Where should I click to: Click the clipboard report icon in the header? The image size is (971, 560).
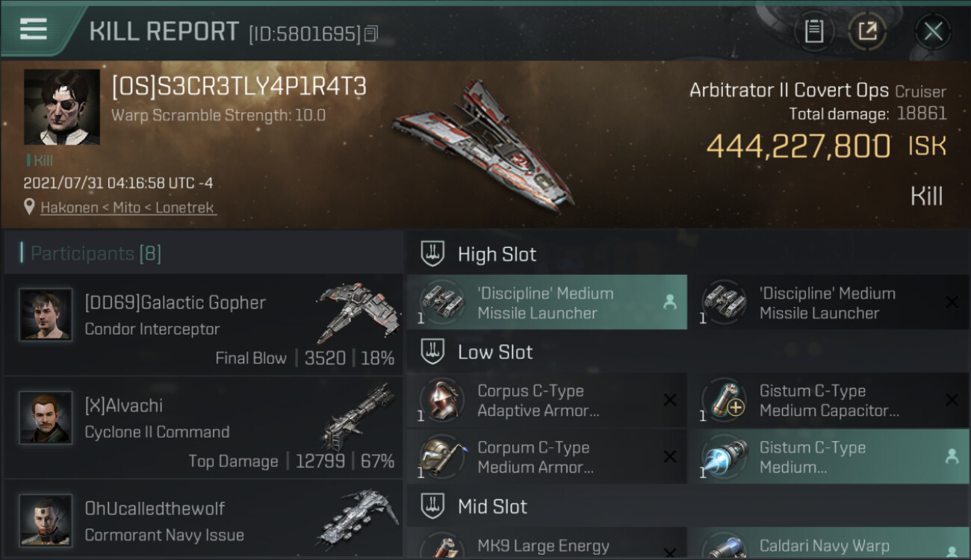[813, 31]
